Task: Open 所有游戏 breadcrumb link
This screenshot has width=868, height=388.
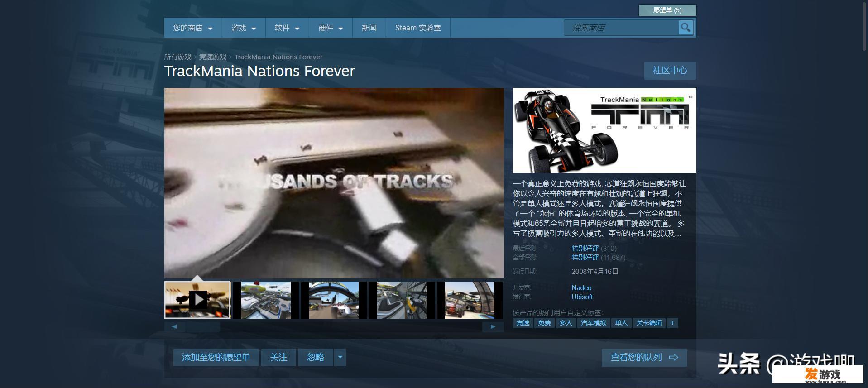Action: click(177, 57)
